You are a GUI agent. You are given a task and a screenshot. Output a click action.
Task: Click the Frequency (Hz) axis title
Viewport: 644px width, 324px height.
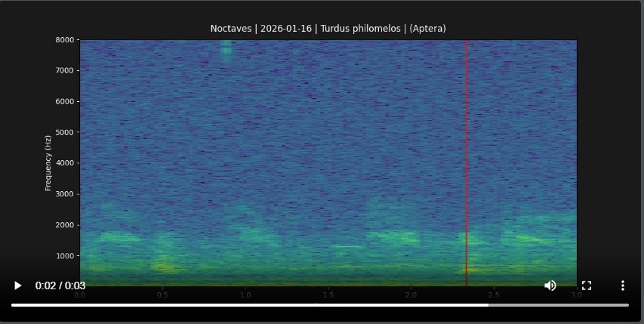pos(48,163)
